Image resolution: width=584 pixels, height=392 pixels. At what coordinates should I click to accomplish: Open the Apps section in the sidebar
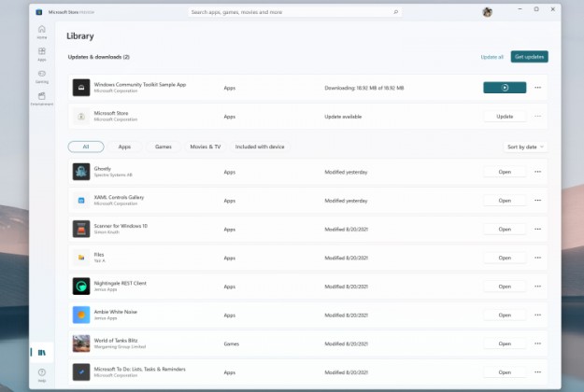[42, 53]
